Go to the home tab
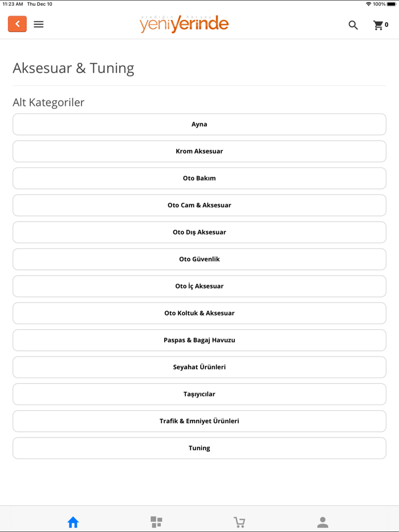This screenshot has height=532, width=399. (73, 522)
